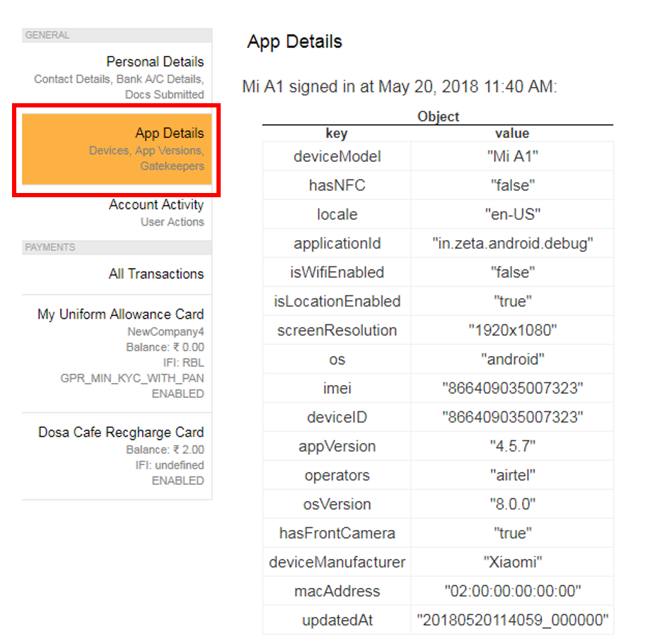
Task: Click the GENERAL section header
Action: point(117,35)
